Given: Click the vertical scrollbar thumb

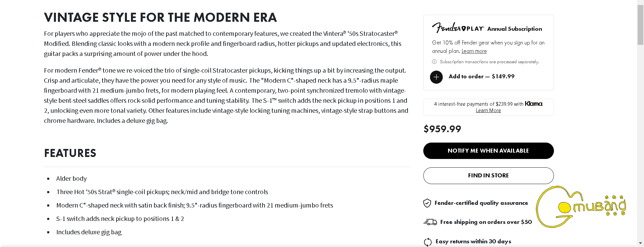Looking at the screenshot, I should [640, 25].
